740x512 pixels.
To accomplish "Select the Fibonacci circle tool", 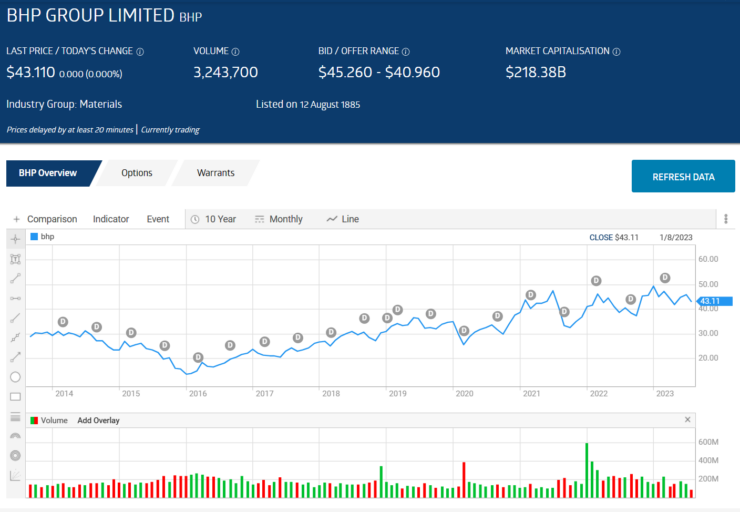I will (16, 455).
